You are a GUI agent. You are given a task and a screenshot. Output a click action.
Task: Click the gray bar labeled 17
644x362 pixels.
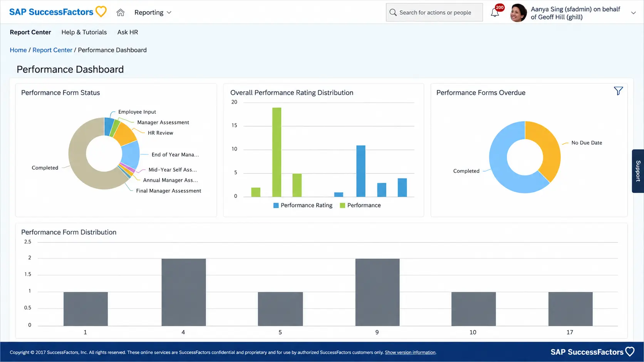[570, 309]
